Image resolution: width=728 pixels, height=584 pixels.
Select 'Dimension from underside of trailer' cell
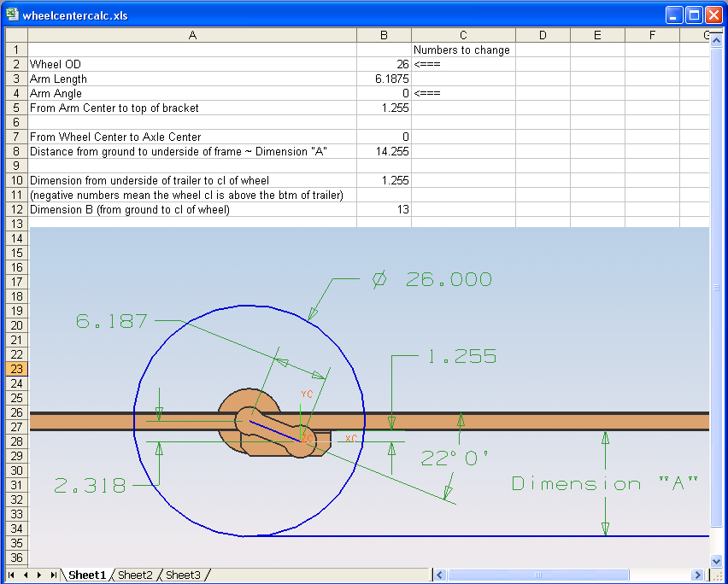(192, 180)
